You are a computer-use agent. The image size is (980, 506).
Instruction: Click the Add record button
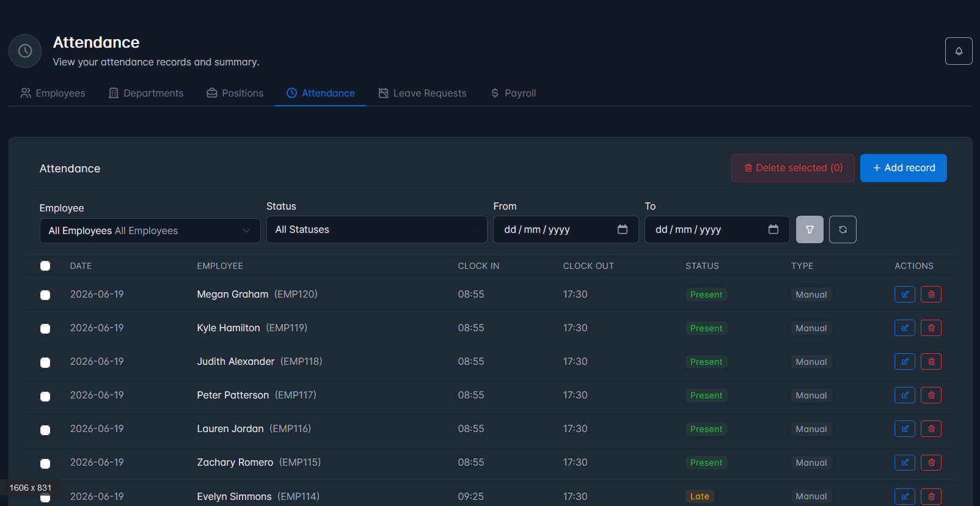coord(904,168)
